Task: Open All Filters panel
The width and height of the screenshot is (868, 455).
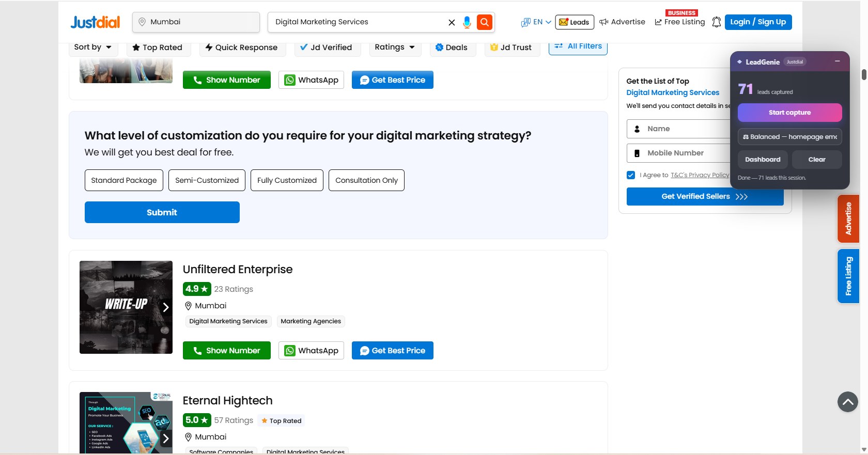Action: tap(578, 46)
